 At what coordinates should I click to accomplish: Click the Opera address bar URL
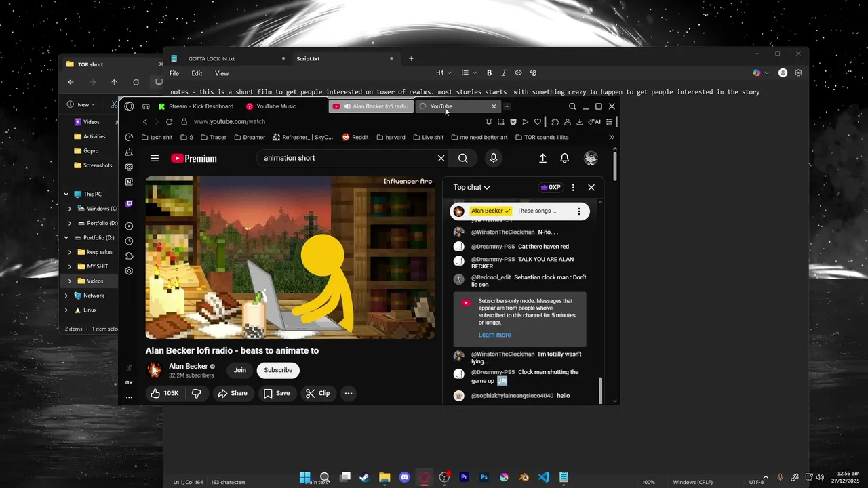229,122
